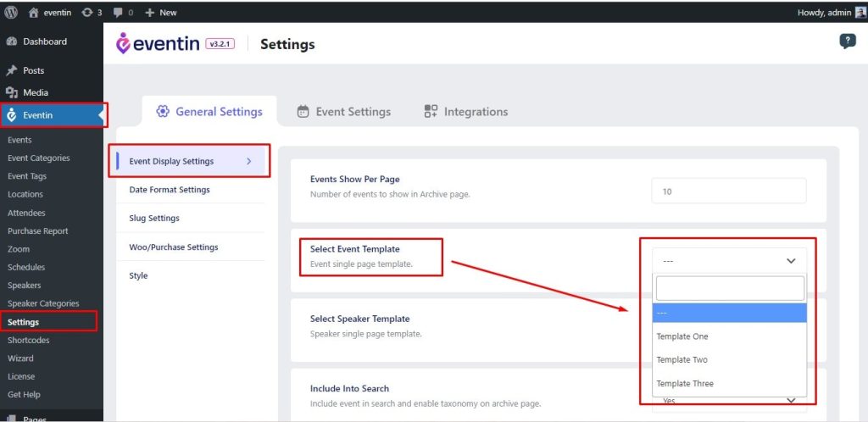Choose Template One from dropdown
Image resolution: width=868 pixels, height=422 pixels.
729,336
